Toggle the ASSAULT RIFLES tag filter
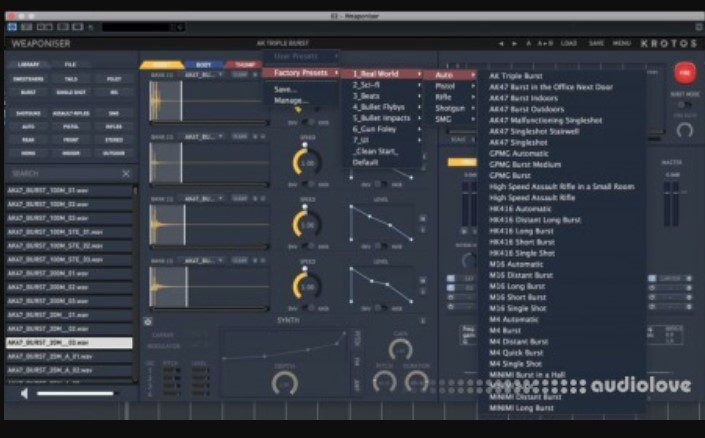 coord(71,114)
